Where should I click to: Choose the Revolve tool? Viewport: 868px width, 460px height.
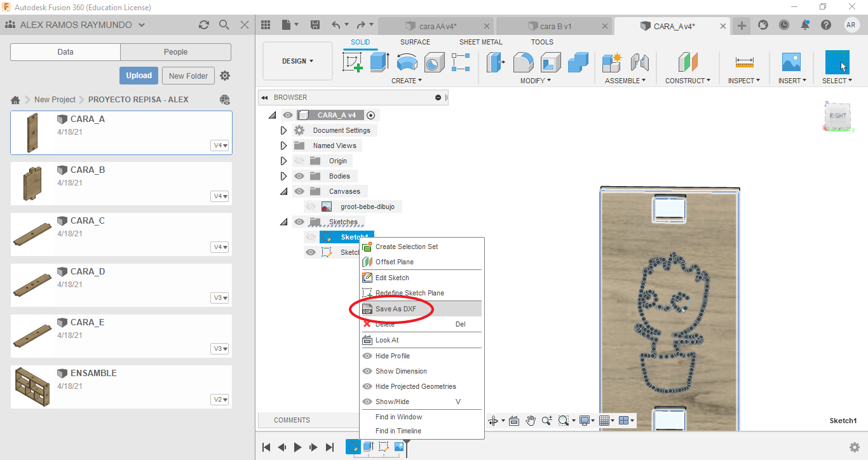[407, 62]
